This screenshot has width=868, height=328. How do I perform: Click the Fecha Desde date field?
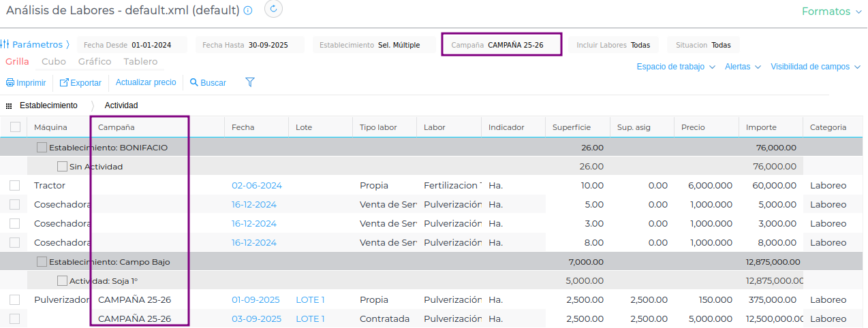151,46
